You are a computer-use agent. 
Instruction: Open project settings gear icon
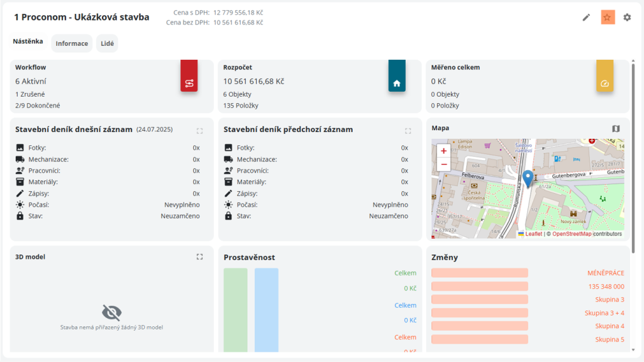tap(627, 18)
